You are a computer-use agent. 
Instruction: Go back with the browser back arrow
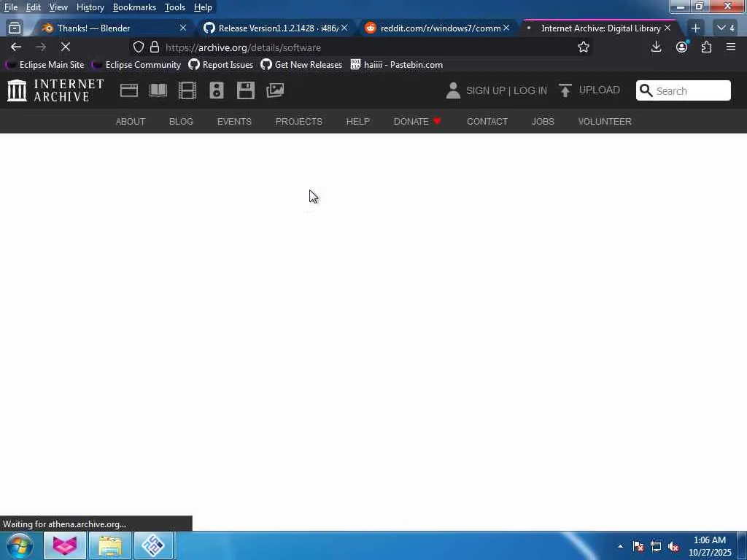16,47
